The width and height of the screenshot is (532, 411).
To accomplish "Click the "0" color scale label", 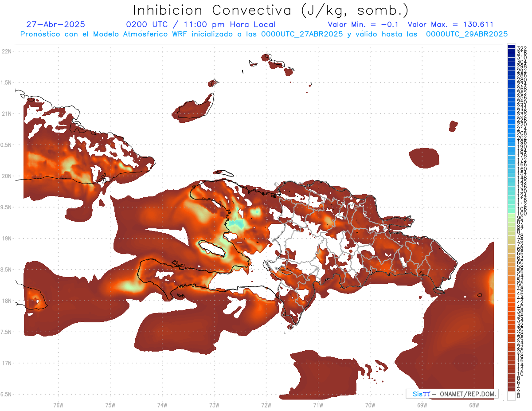I will click(x=519, y=396).
